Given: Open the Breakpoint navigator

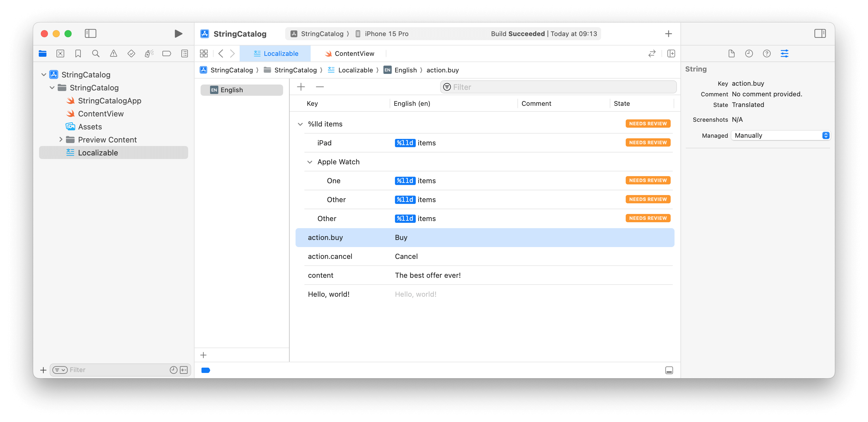Looking at the screenshot, I should click(x=167, y=53).
